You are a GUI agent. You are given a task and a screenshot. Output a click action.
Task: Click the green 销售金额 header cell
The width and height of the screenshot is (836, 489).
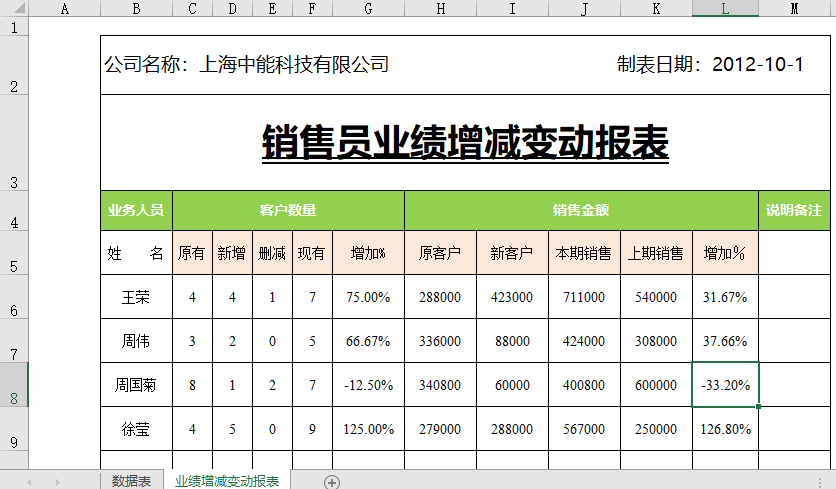point(581,210)
